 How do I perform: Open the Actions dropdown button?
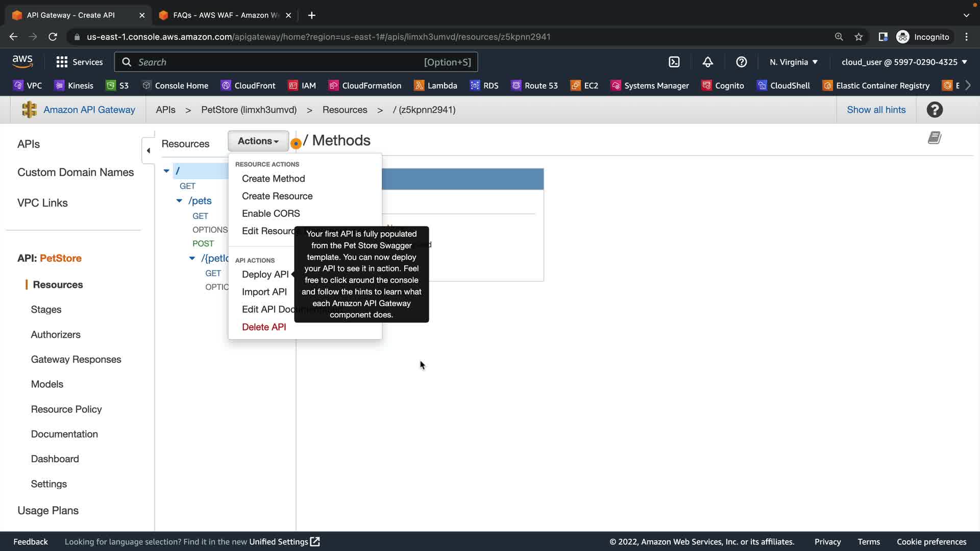point(258,141)
